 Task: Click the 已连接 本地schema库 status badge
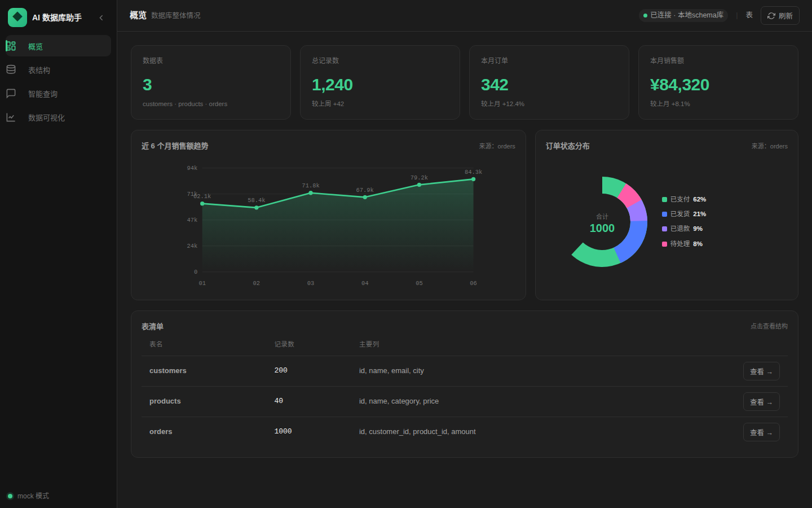pos(683,15)
